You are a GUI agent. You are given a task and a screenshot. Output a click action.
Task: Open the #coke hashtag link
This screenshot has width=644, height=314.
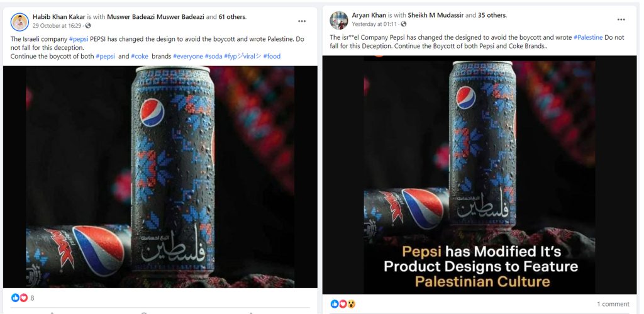[140, 56]
